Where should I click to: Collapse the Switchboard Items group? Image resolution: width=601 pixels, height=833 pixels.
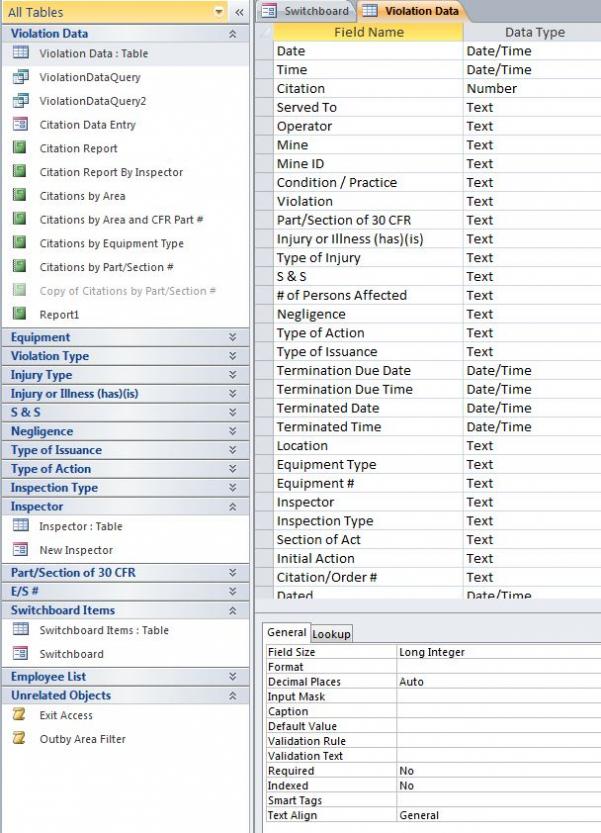pyautogui.click(x=233, y=610)
